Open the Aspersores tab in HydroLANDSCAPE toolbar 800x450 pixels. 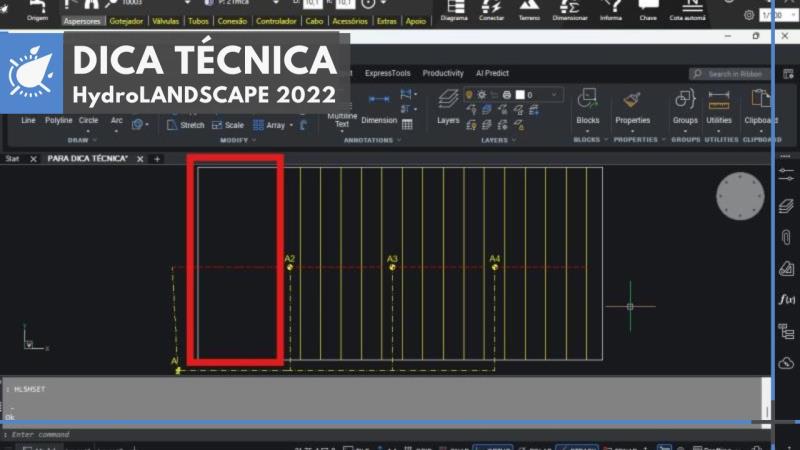(82, 21)
